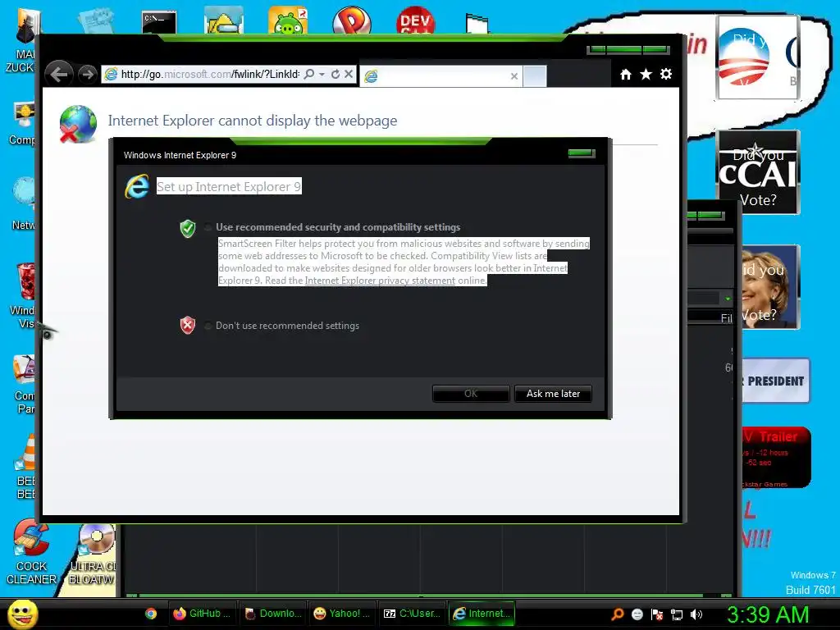Click the PRESIDENT gadget button
Screen dimensions: 840x630
pyautogui.click(x=776, y=381)
